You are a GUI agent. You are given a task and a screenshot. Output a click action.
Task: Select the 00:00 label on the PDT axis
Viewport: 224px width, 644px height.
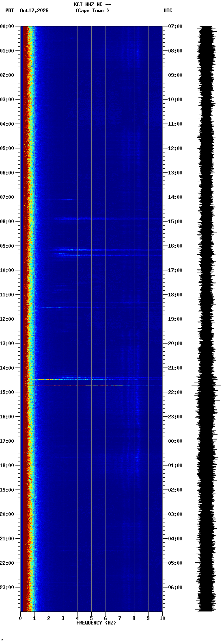[7, 26]
